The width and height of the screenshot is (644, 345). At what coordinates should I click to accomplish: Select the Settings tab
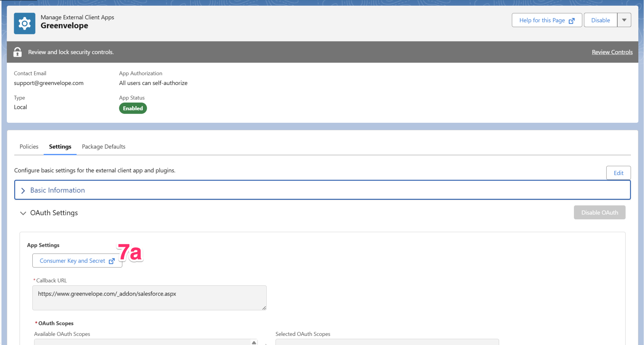tap(60, 146)
